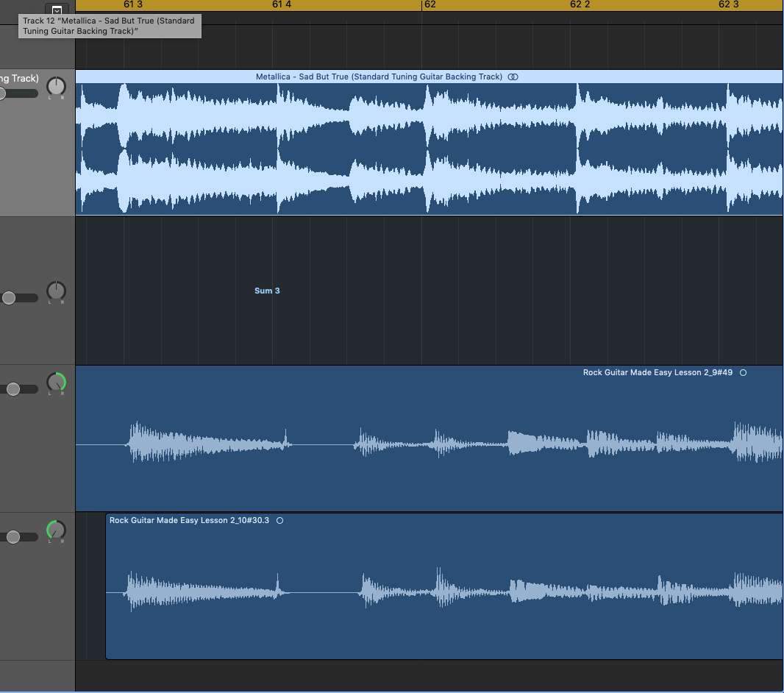Click bar 62 in the timeline ruler
Image resolution: width=784 pixels, height=693 pixels.
coord(430,4)
